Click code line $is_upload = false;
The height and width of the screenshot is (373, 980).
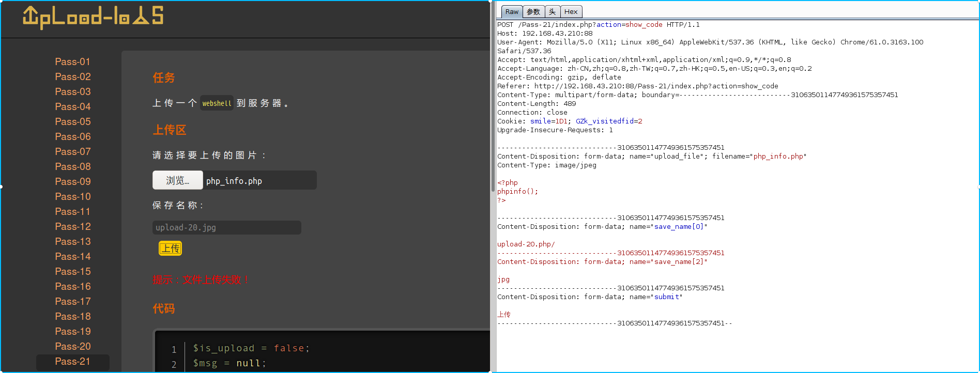click(x=251, y=348)
